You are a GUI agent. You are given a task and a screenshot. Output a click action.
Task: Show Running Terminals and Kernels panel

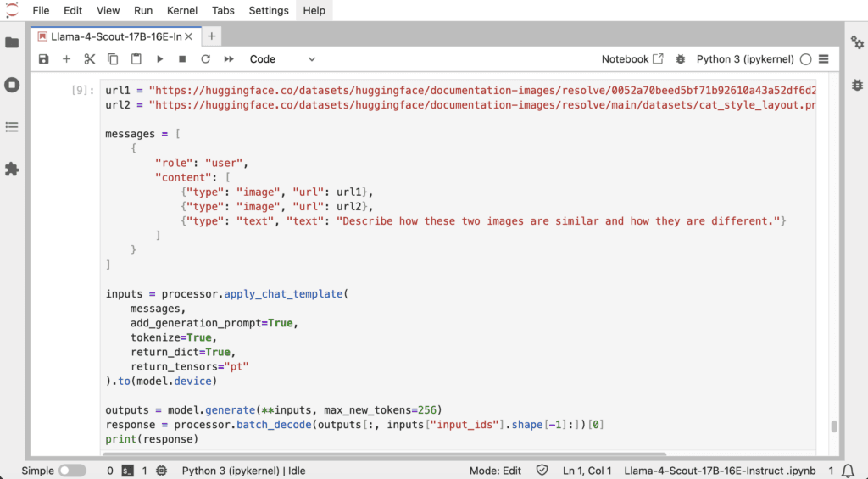coord(12,85)
